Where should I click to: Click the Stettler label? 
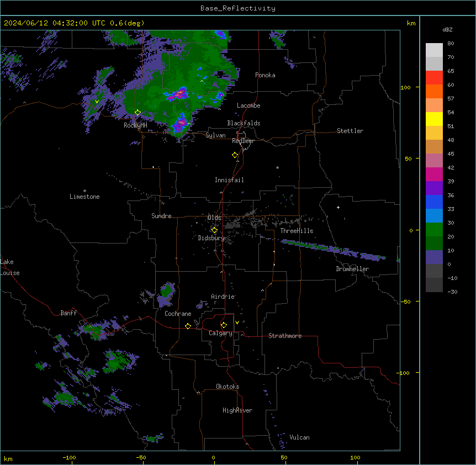[350, 131]
